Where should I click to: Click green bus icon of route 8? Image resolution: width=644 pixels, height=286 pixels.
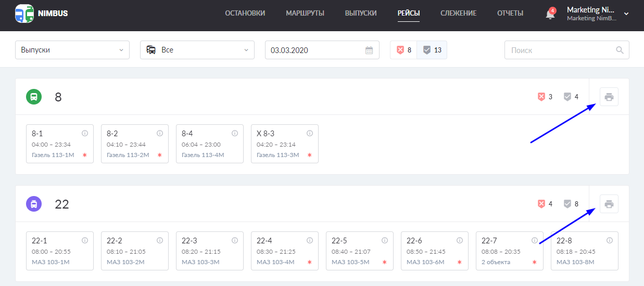[34, 97]
